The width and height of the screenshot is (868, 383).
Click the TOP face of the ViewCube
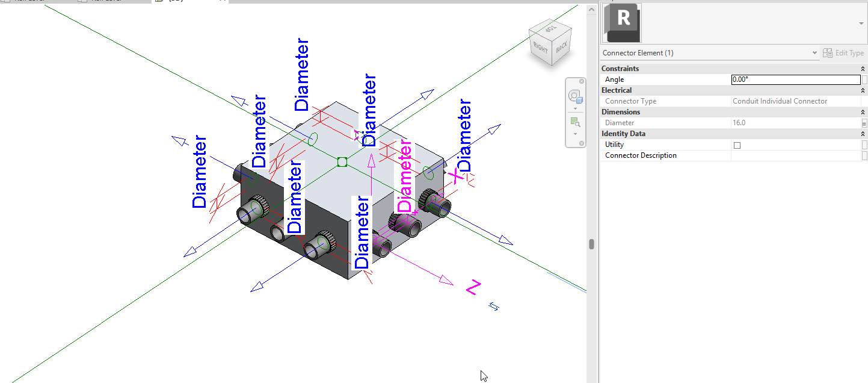pyautogui.click(x=552, y=30)
